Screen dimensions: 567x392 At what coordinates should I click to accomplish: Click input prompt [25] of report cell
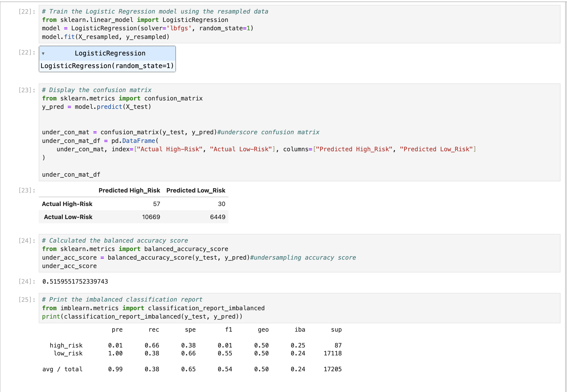(27, 300)
